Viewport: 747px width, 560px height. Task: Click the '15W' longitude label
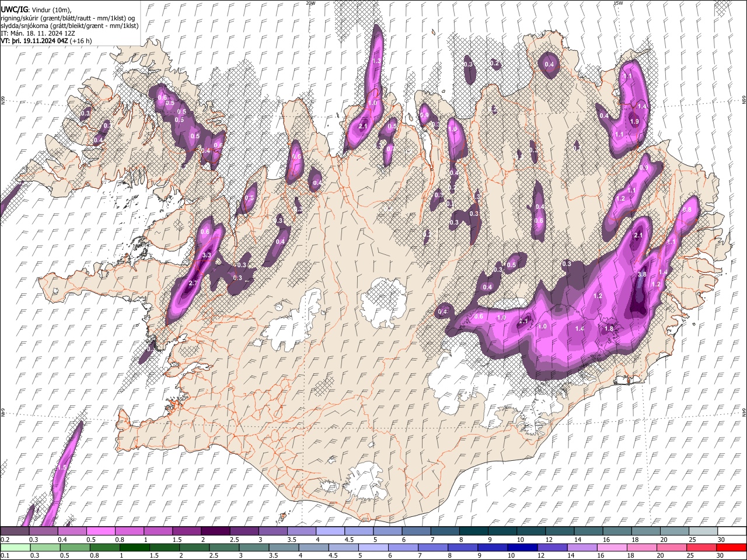pyautogui.click(x=618, y=3)
